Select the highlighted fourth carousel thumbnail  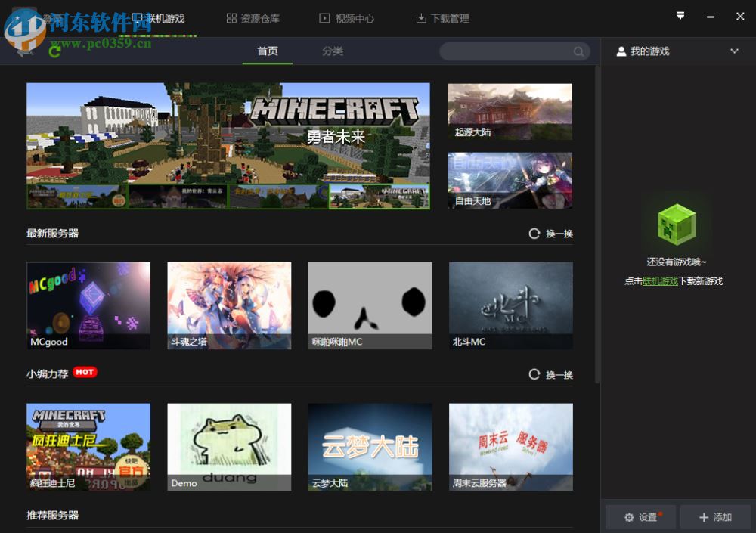[x=379, y=197]
